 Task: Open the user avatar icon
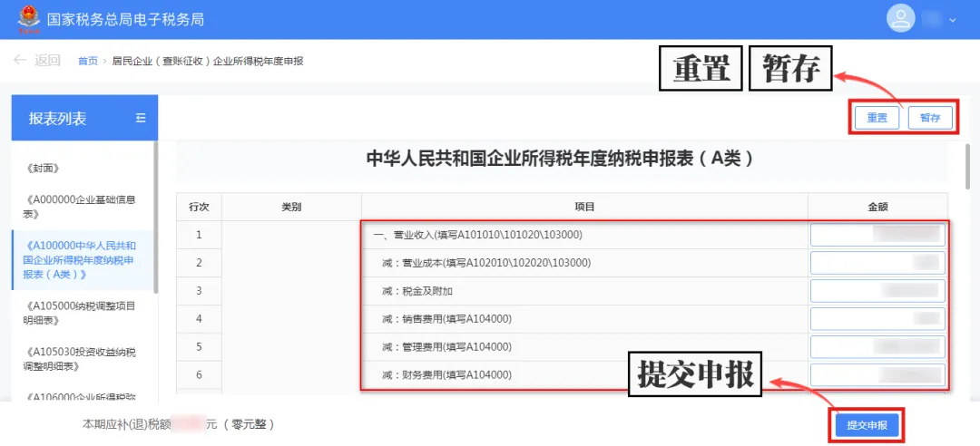901,19
